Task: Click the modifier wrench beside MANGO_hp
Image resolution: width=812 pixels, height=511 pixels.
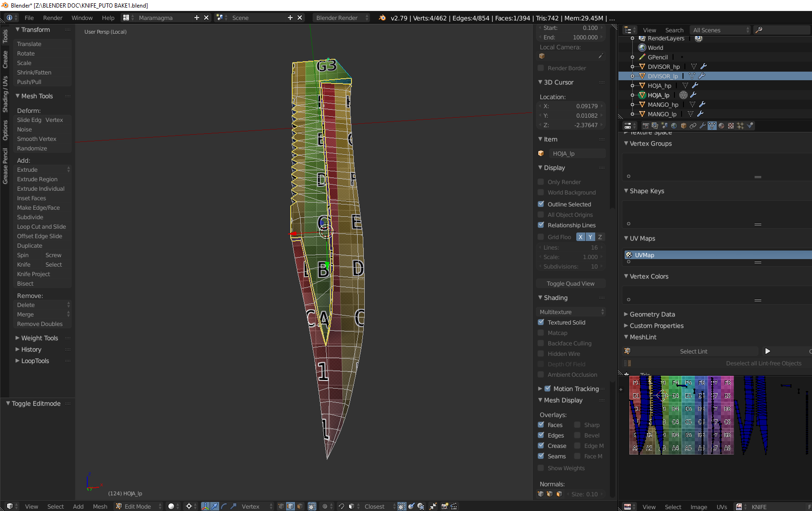Action: [702, 104]
